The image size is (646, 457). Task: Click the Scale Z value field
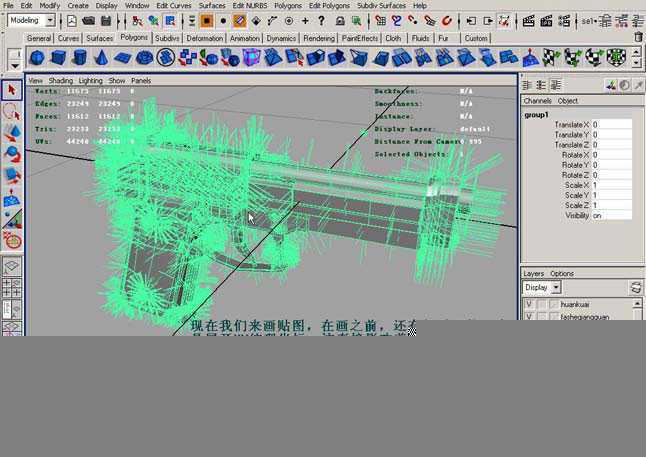[611, 205]
